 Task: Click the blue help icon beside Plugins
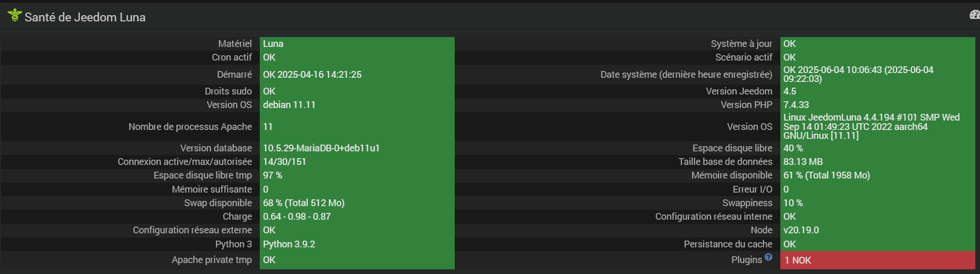768,257
